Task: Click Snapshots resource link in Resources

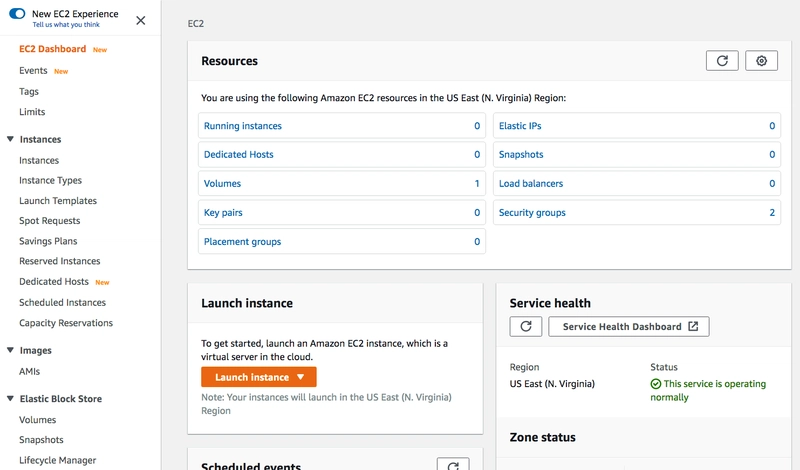Action: pyautogui.click(x=521, y=154)
